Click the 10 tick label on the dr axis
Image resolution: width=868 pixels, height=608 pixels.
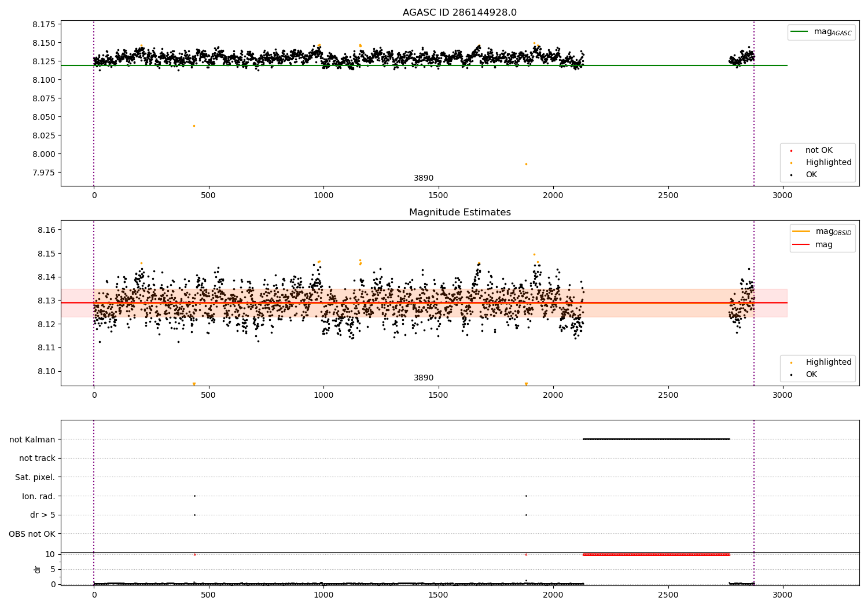point(50,554)
